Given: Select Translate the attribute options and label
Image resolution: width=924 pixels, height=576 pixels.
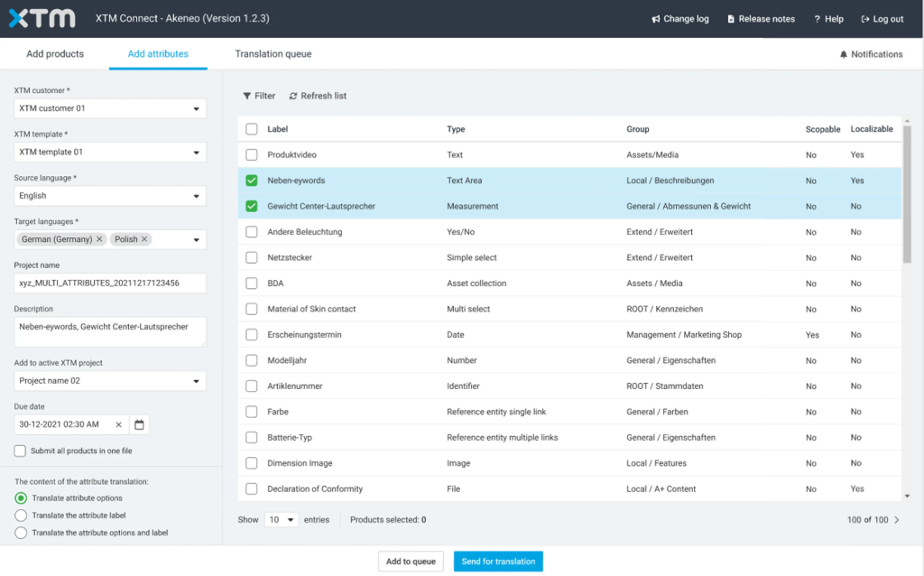Looking at the screenshot, I should tap(21, 533).
